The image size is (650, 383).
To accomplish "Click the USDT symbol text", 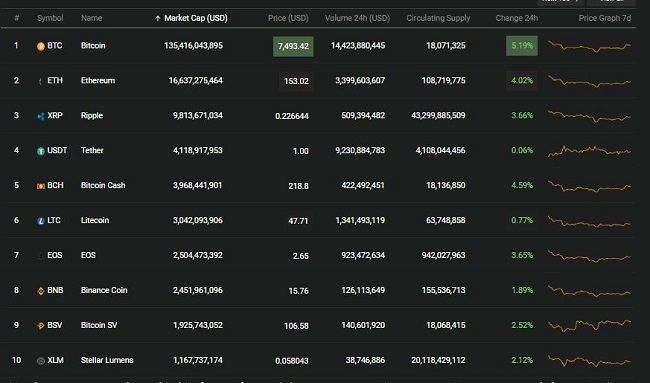I will click(57, 150).
